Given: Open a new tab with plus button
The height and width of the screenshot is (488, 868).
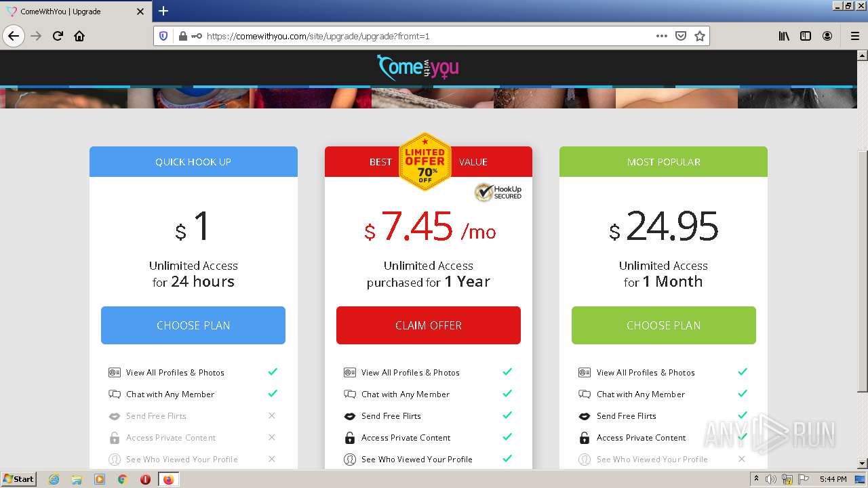Looking at the screenshot, I should (x=163, y=11).
